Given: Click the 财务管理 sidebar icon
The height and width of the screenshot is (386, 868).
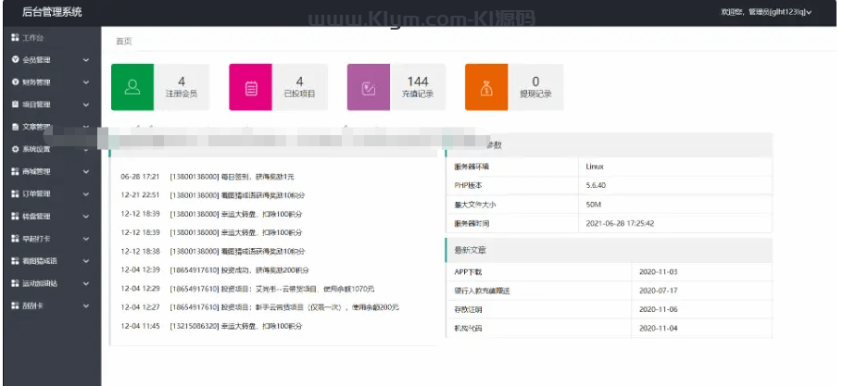Looking at the screenshot, I should pos(15,82).
